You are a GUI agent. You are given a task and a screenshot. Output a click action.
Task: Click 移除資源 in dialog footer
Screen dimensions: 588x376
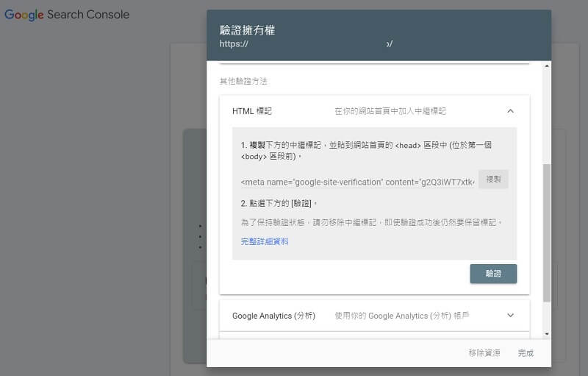pos(484,352)
